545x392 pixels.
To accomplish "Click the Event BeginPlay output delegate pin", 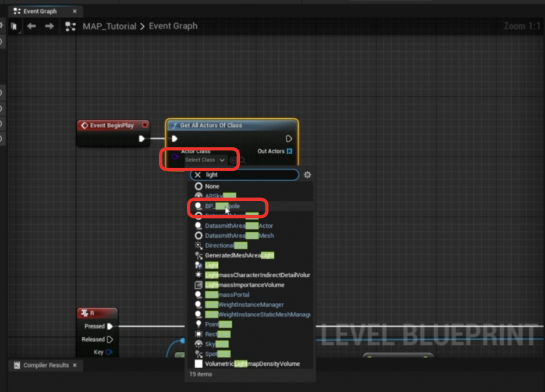I will click(145, 125).
